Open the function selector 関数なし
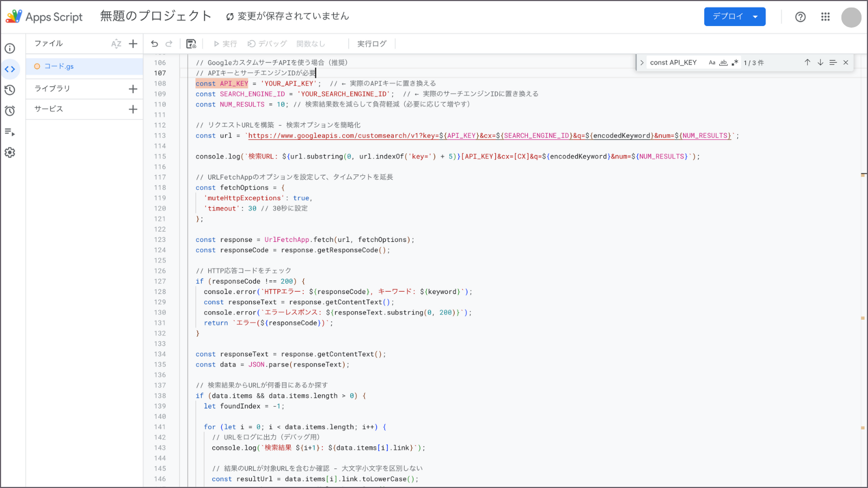 [311, 44]
